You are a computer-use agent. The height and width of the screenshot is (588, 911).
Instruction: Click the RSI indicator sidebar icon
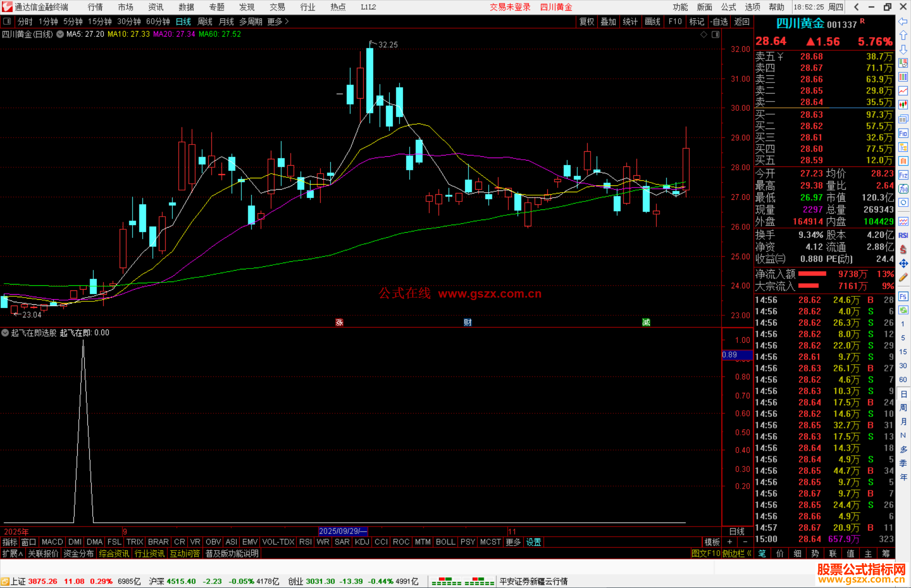tap(903, 235)
